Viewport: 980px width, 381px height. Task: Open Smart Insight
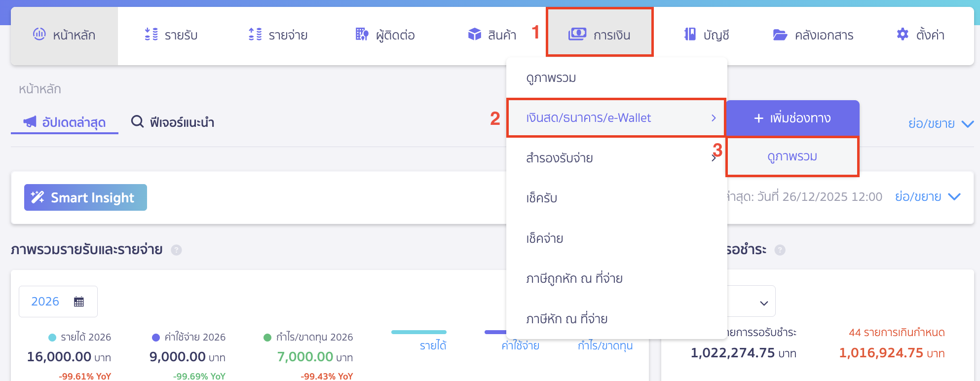[85, 197]
